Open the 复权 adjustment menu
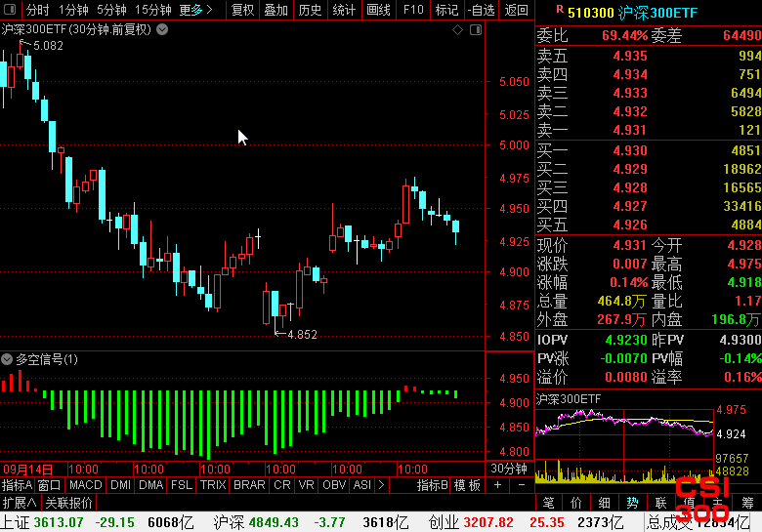Image resolution: width=762 pixels, height=532 pixels. [x=242, y=10]
